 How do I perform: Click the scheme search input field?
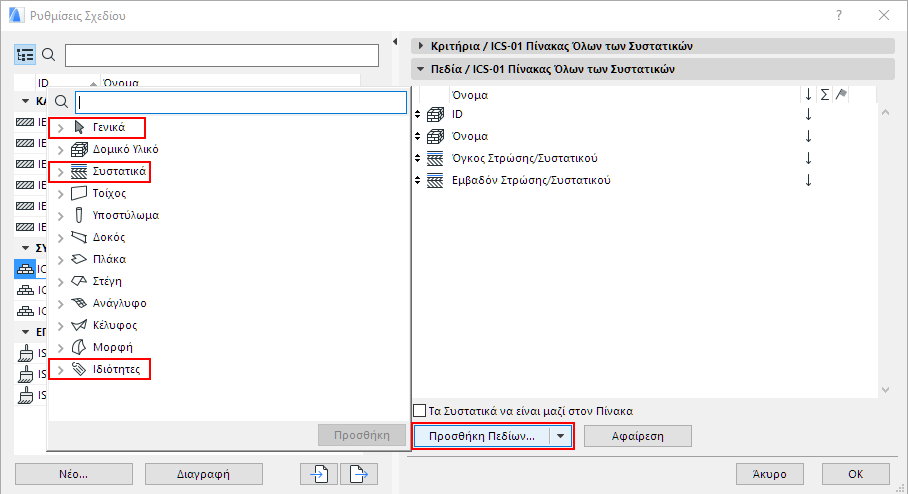point(222,56)
